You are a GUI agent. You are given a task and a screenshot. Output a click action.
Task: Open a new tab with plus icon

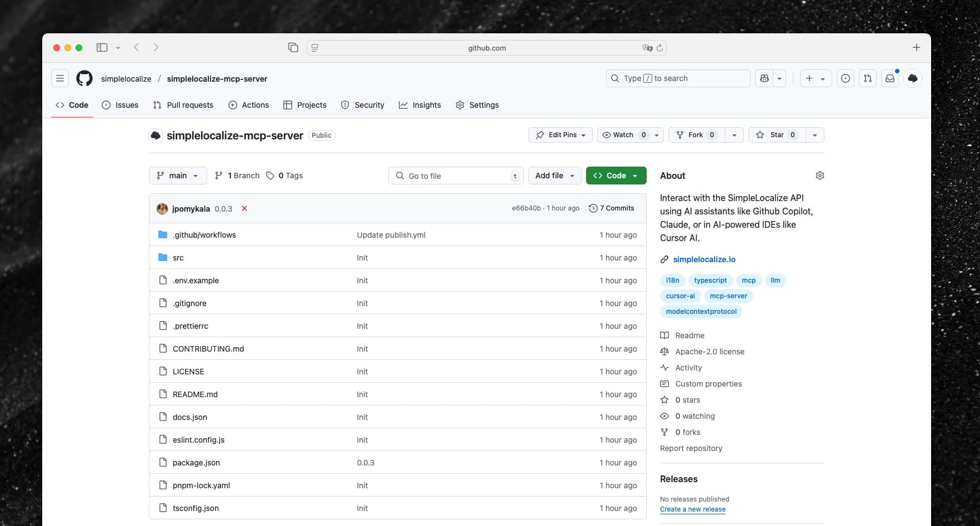[917, 48]
